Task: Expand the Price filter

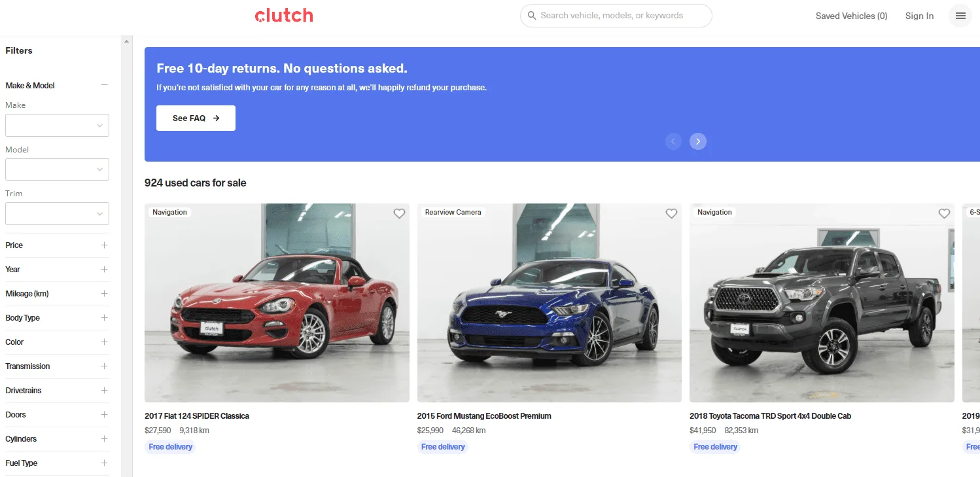Action: pyautogui.click(x=57, y=245)
